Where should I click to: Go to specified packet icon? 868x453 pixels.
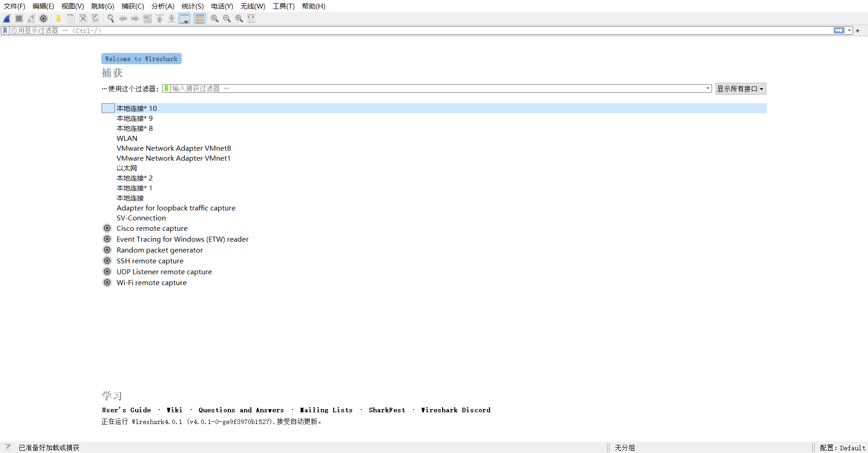pyautogui.click(x=147, y=19)
